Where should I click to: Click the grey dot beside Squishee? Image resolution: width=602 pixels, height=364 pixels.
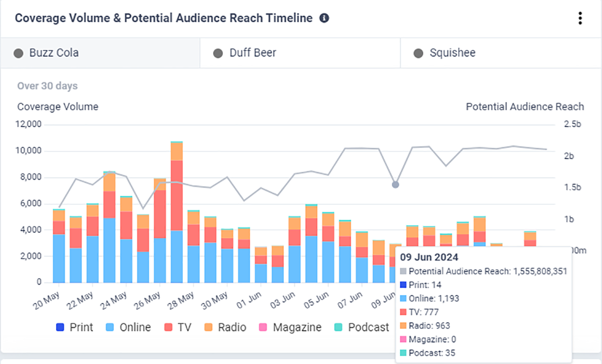418,53
